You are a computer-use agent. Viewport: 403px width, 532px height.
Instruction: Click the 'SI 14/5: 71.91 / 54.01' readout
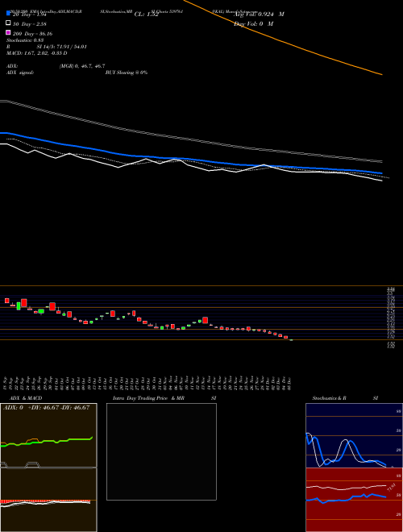[x=62, y=47]
